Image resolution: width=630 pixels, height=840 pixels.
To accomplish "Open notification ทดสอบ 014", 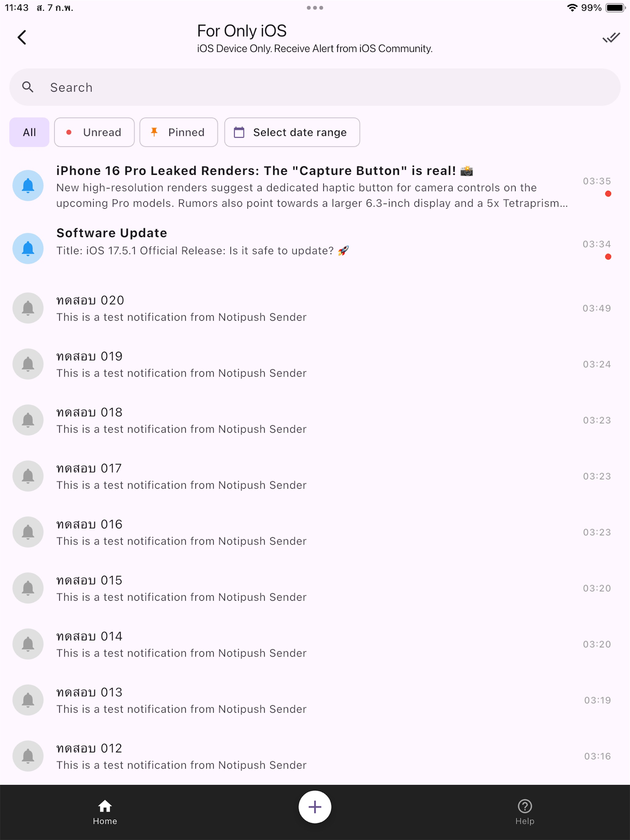I will pos(315,644).
